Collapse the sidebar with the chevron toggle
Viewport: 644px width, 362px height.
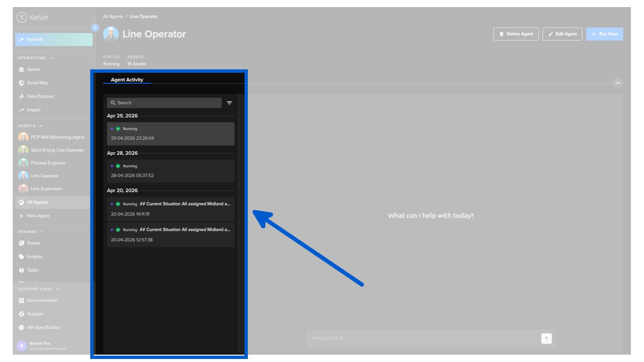pos(95,27)
